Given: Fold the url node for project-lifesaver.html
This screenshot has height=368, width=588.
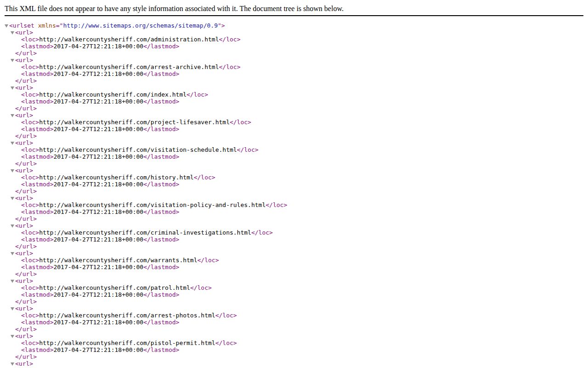Looking at the screenshot, I should tap(12, 115).
